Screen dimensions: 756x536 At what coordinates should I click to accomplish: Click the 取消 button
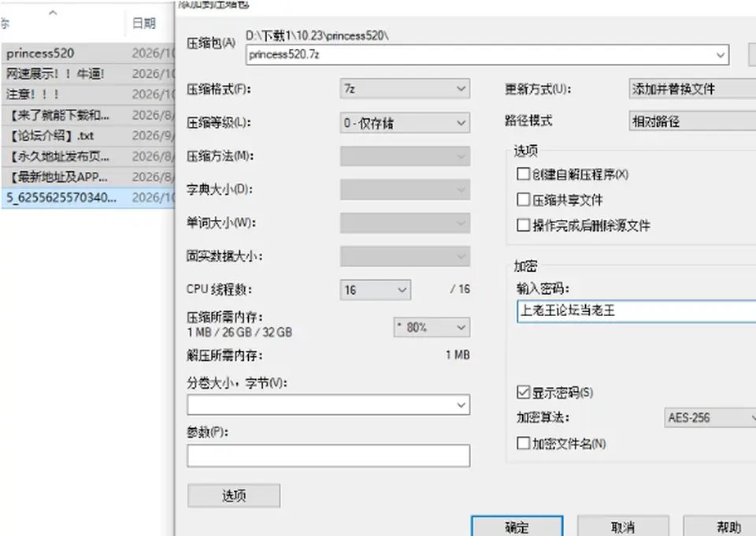pyautogui.click(x=623, y=527)
